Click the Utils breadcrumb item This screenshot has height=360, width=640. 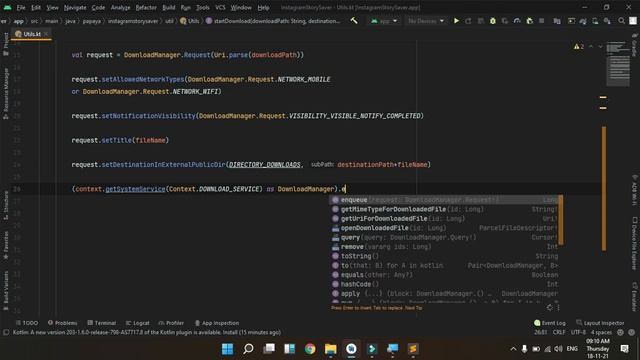(x=190, y=21)
